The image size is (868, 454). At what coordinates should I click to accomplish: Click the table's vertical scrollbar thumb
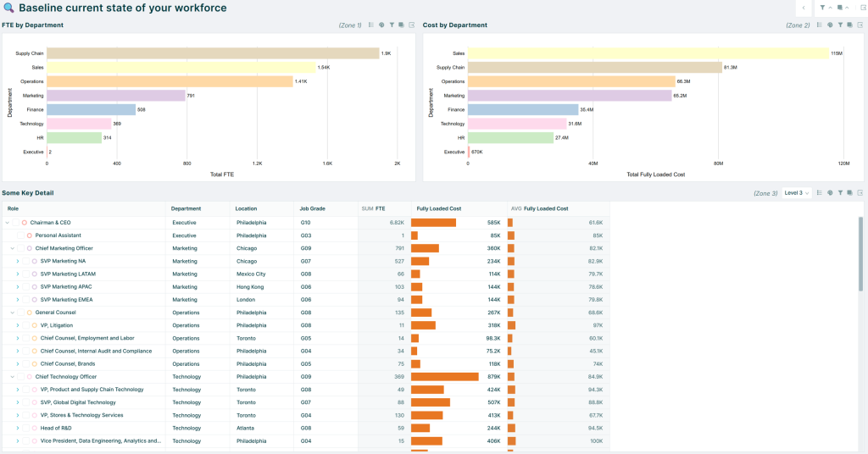pyautogui.click(x=860, y=253)
